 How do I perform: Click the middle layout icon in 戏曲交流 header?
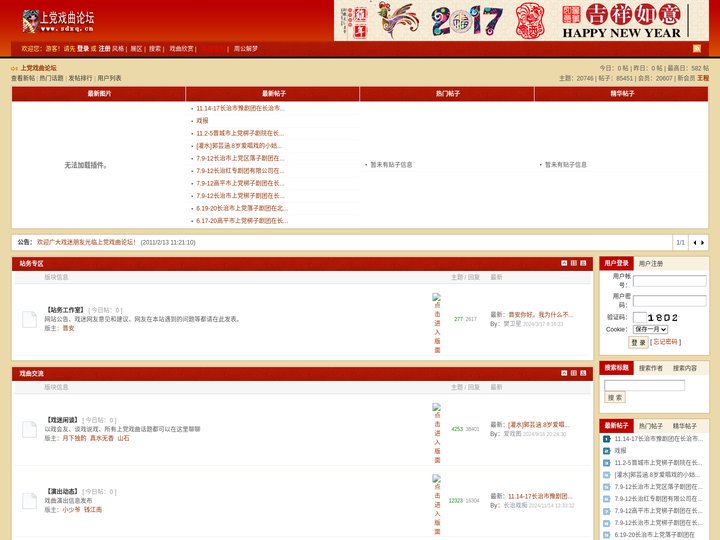point(574,373)
